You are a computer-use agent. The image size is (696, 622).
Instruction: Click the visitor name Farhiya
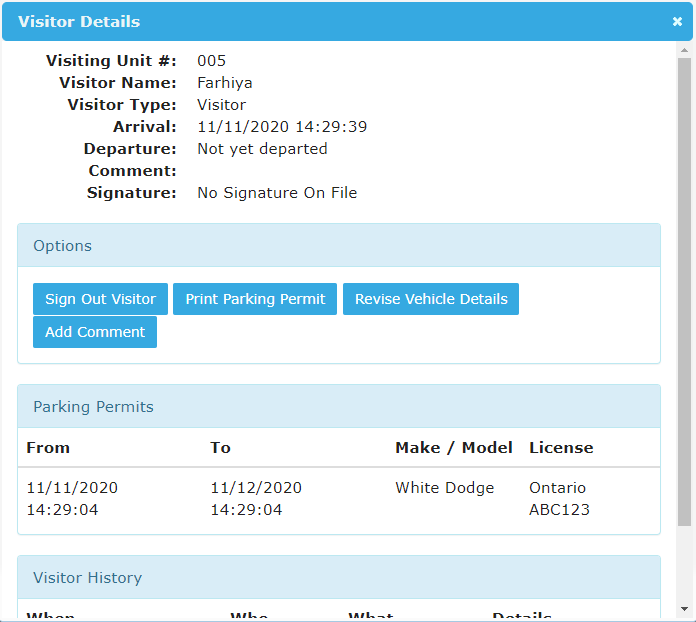click(x=225, y=83)
